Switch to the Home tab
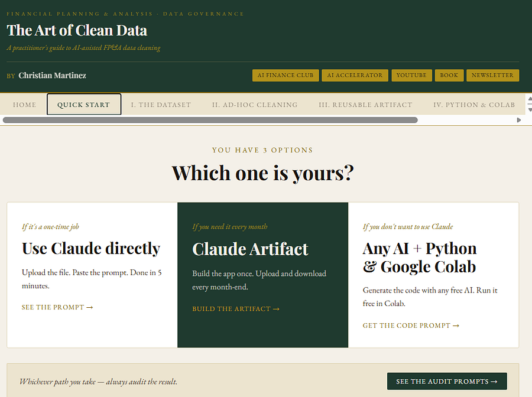The width and height of the screenshot is (532, 397). (x=24, y=105)
